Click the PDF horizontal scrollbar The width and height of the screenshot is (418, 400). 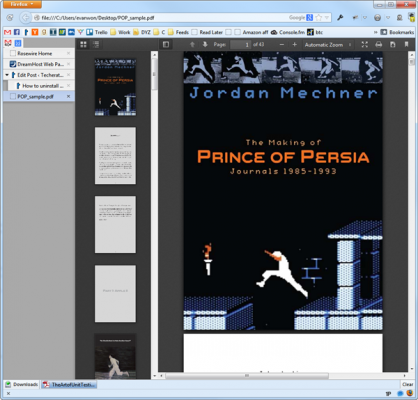247,376
